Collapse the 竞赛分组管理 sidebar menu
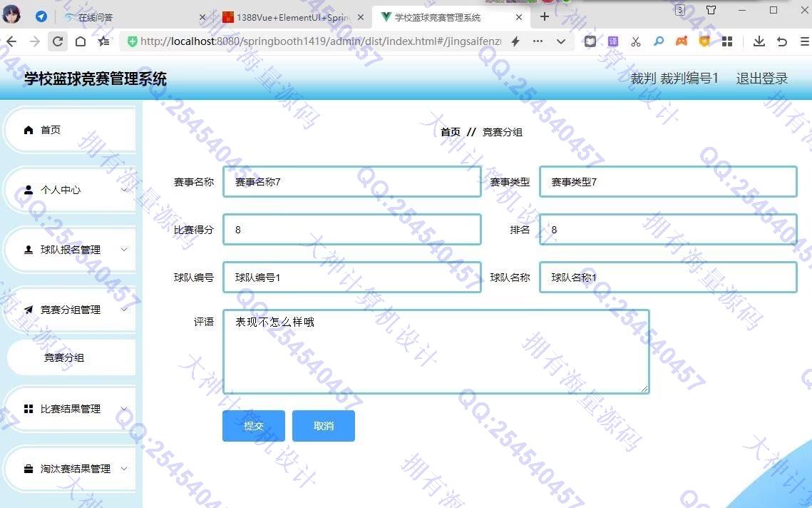 click(x=69, y=310)
